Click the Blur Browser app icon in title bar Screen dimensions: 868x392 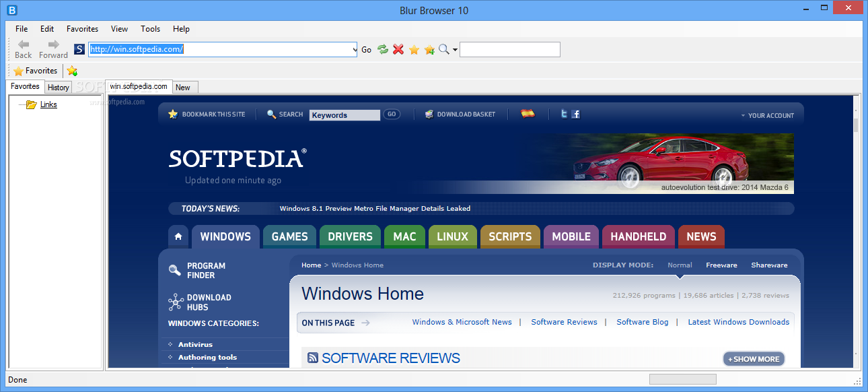tap(11, 10)
